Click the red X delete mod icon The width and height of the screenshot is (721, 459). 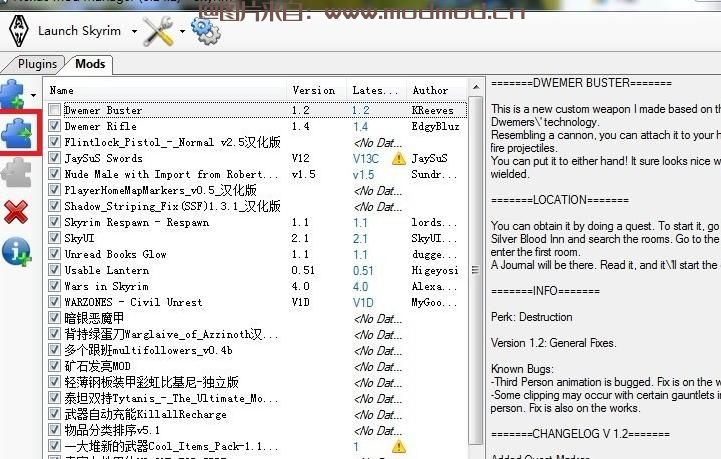16,212
